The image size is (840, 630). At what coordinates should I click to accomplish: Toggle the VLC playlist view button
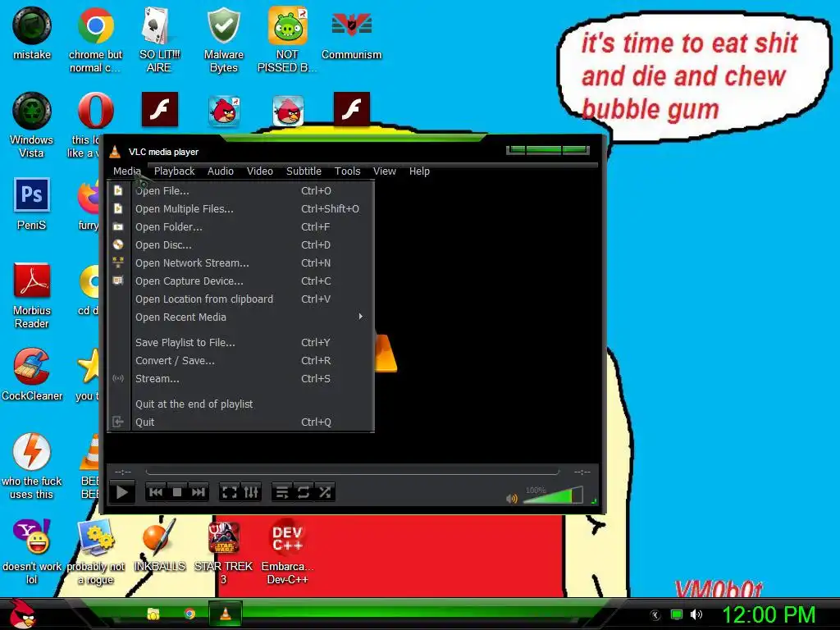282,492
